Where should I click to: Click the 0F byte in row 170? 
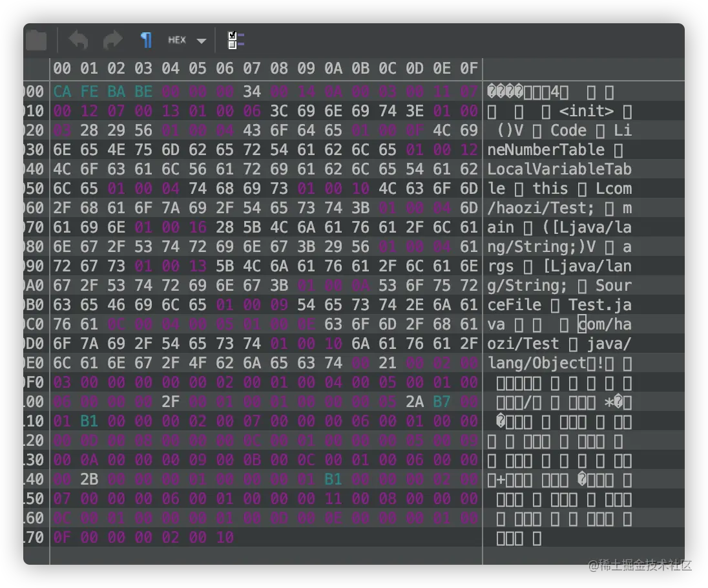tap(62, 538)
